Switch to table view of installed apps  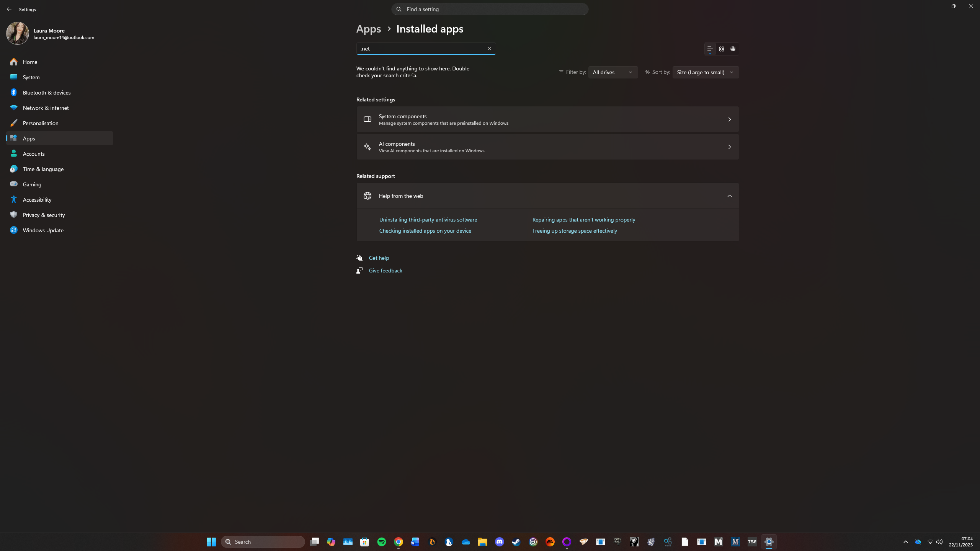[x=733, y=49]
